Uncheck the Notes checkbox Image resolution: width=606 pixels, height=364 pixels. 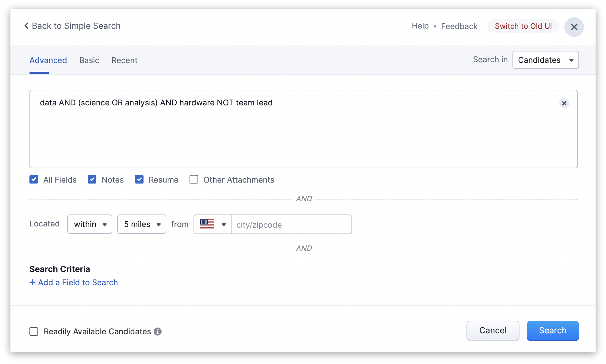click(x=92, y=180)
